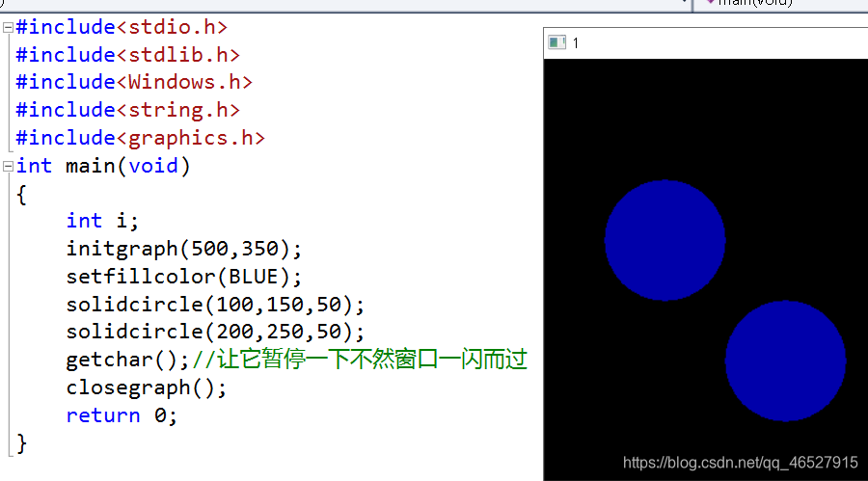Click the lower-right blue circle in graphics window
868x481 pixels.
coord(785,361)
